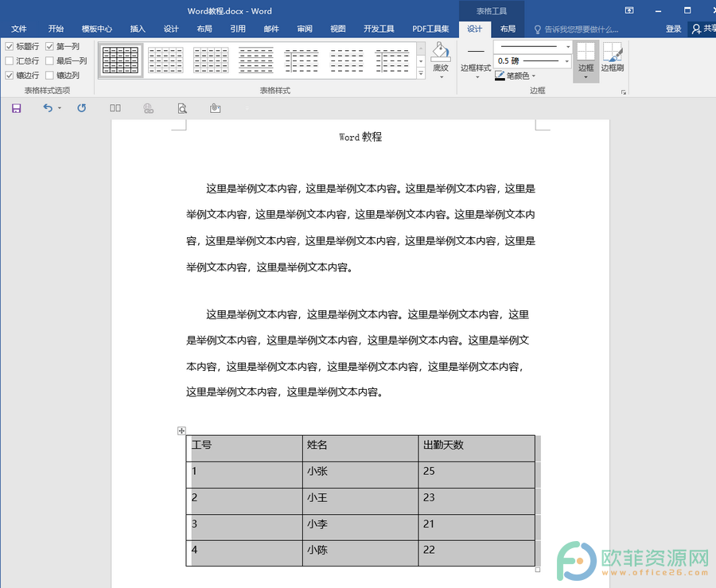Click the touch mode hand icon
This screenshot has width=716, height=588.
coord(215,108)
